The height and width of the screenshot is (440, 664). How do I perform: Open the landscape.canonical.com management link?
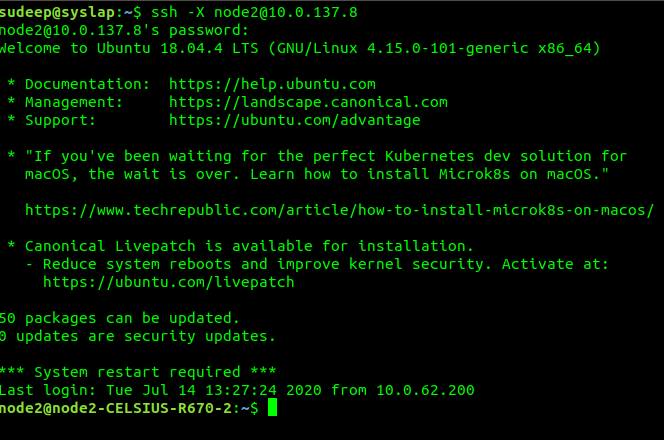tap(308, 102)
